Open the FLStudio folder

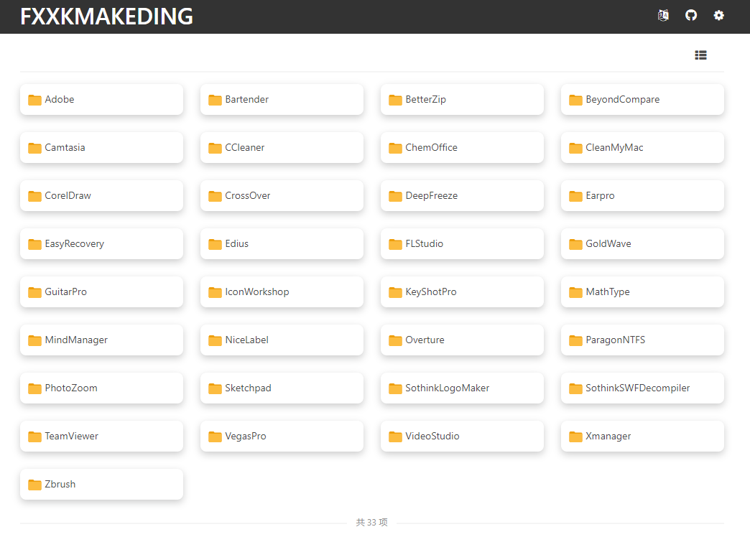[x=462, y=244]
